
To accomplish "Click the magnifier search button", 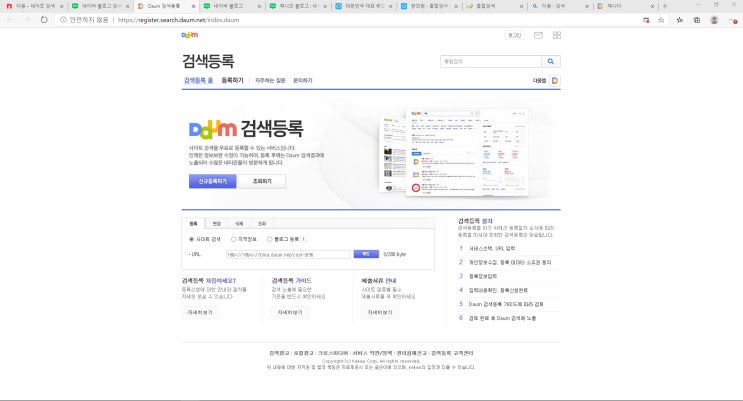I will 551,61.
